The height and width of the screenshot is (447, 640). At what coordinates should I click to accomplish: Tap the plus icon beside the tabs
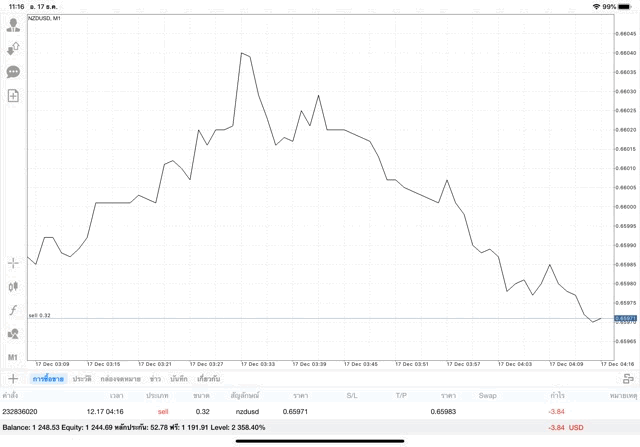[13, 379]
